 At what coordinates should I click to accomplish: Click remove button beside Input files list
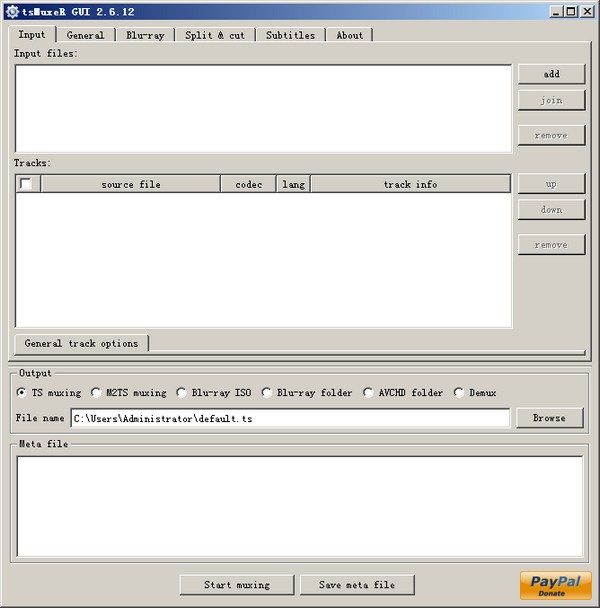point(552,136)
